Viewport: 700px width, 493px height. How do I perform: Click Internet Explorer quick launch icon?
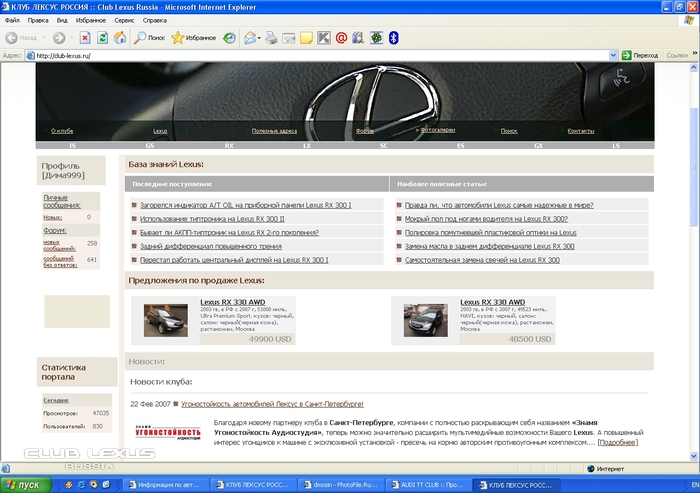pyautogui.click(x=81, y=485)
